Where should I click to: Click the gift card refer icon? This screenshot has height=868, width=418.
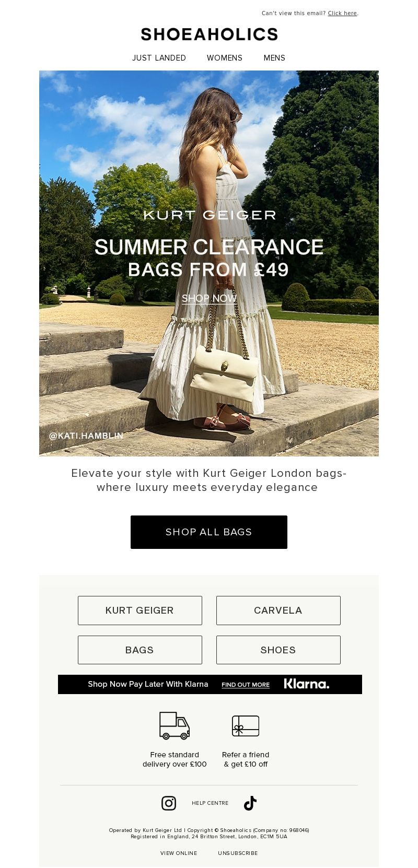246,726
